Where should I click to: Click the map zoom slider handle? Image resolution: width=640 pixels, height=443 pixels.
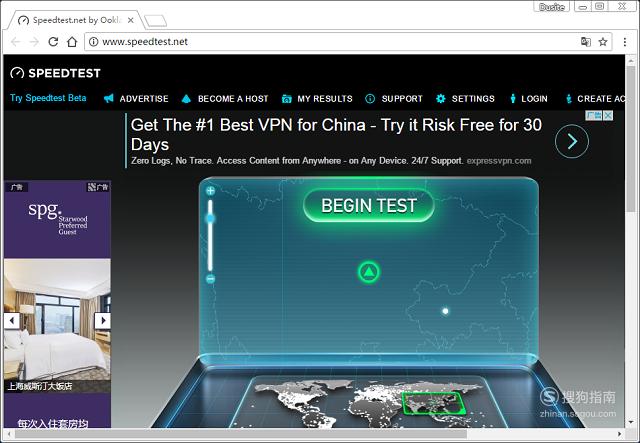coord(210,219)
